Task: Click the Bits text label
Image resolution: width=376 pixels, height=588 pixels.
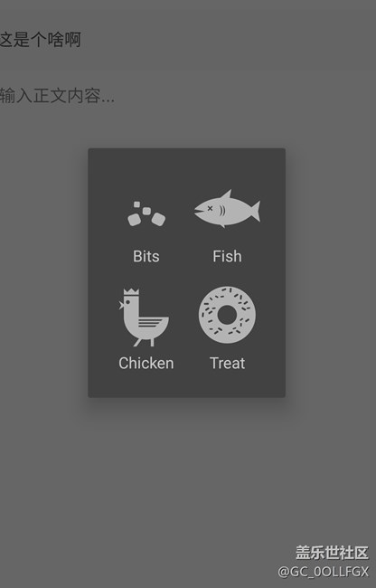Action: 146,257
